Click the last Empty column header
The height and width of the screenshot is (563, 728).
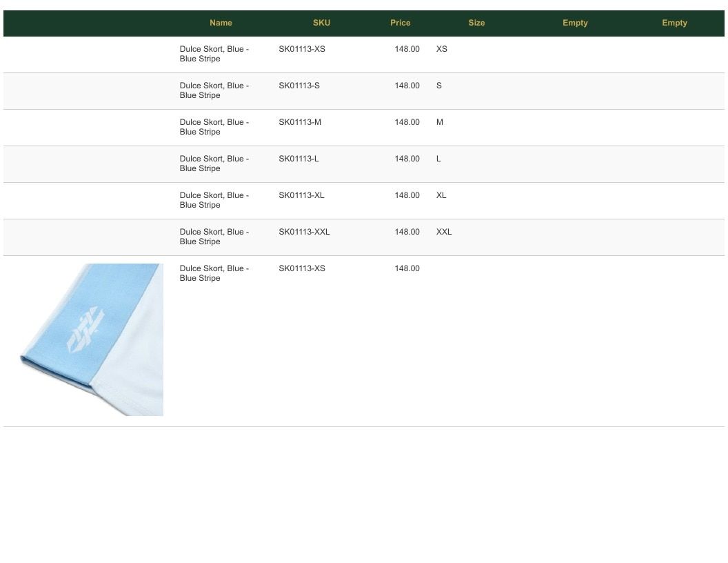674,23
